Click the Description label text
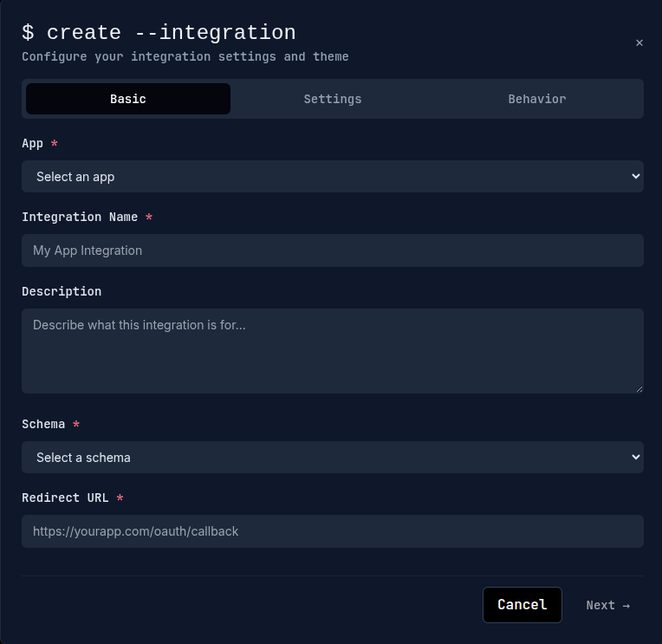The width and height of the screenshot is (662, 644). (x=62, y=291)
